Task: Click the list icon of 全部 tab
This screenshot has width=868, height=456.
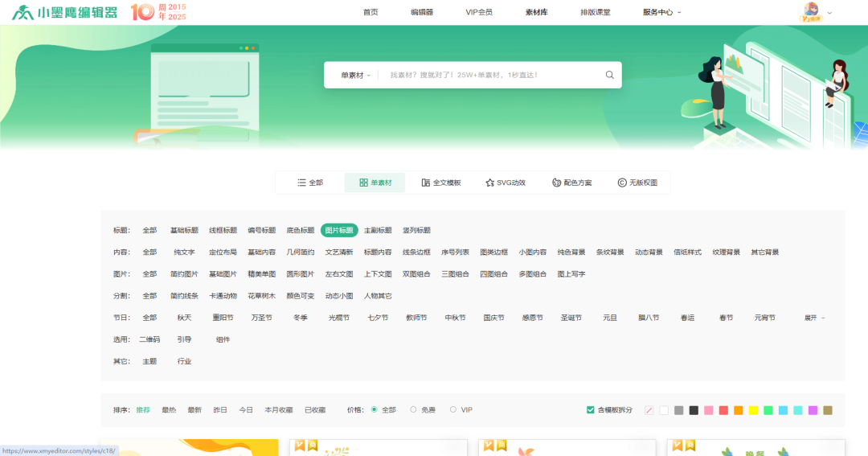Action: coord(301,183)
